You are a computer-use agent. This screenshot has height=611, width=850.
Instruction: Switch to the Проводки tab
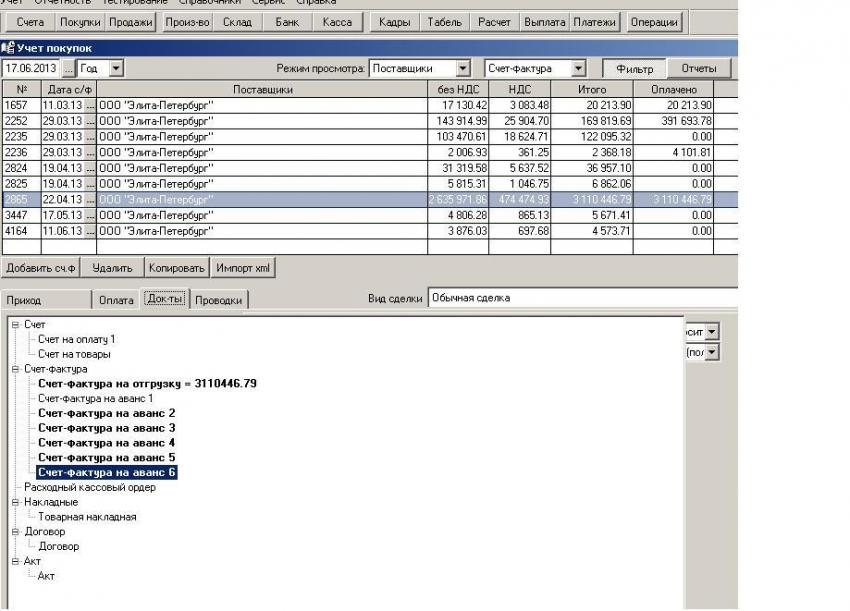point(219,300)
